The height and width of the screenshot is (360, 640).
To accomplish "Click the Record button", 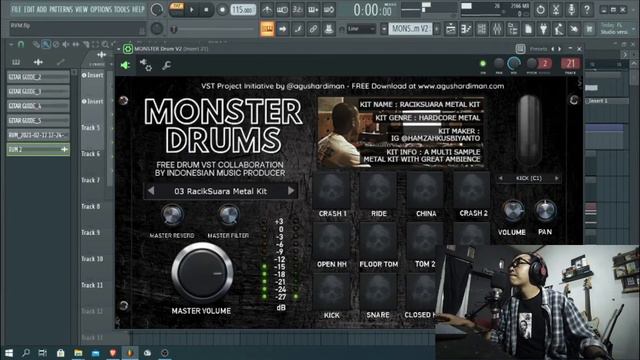I will coord(222,9).
